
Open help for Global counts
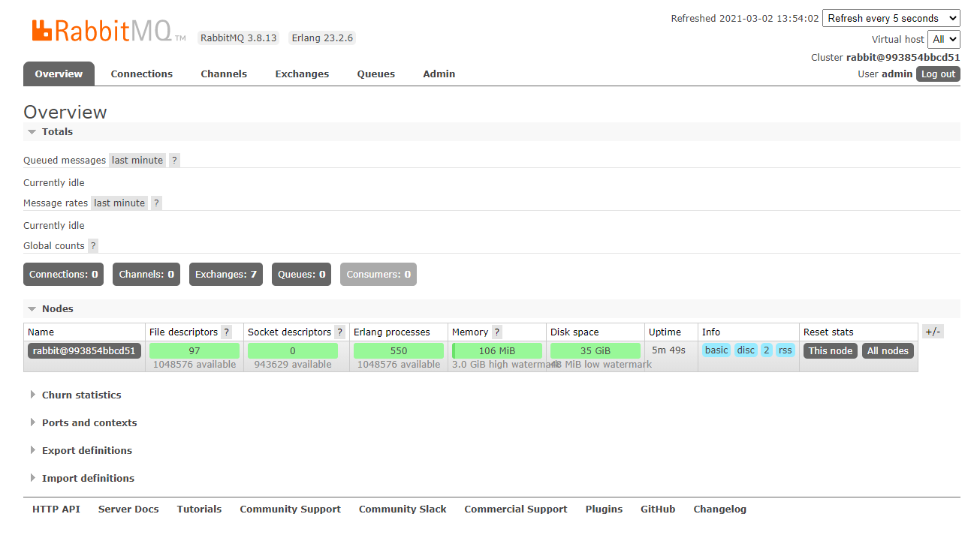93,245
